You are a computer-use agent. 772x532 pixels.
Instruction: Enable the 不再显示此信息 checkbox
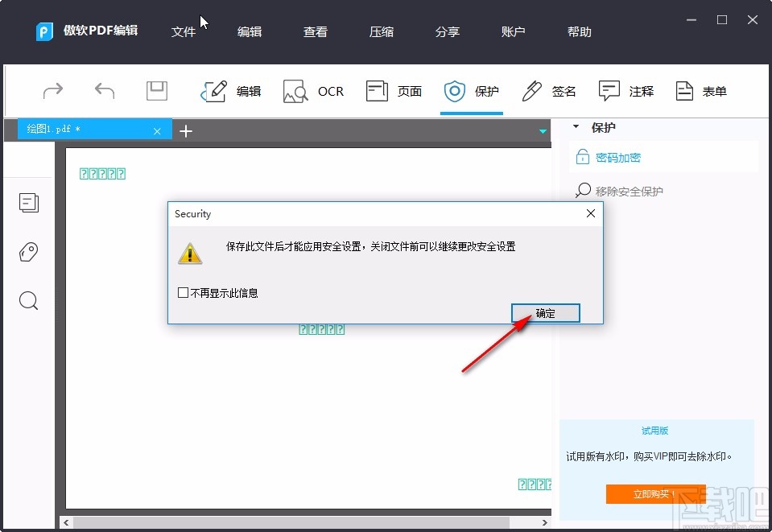point(184,292)
